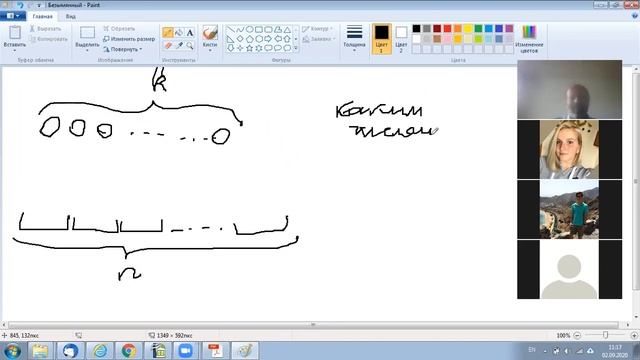Expand the Shapes gallery more arrow
Viewport: 640px width, 360px height.
pos(296,48)
